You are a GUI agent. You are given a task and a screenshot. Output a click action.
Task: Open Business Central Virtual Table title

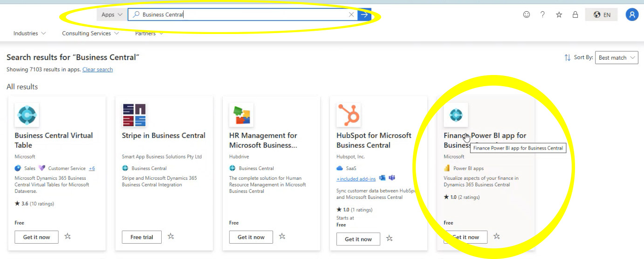[54, 140]
